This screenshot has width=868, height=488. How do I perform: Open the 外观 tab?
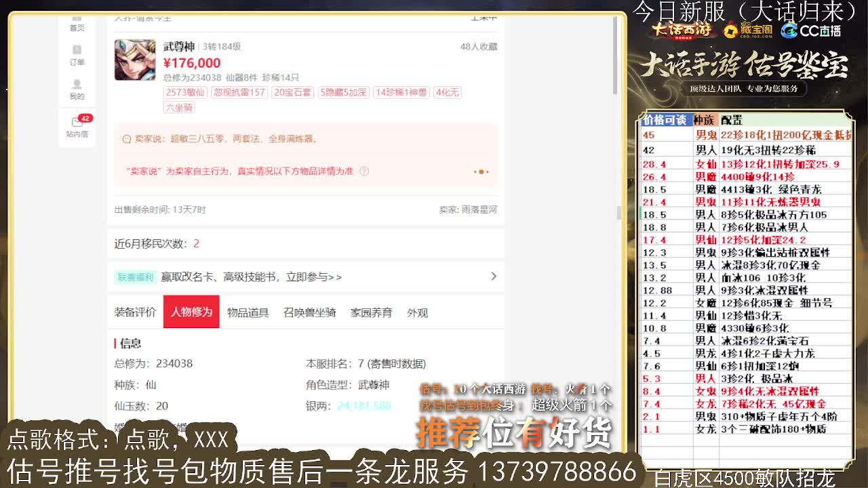pos(417,312)
